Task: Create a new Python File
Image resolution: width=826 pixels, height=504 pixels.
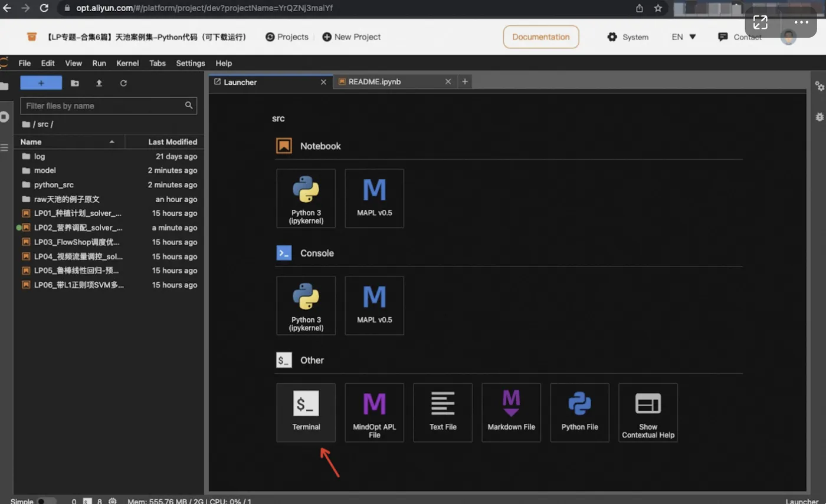Action: pyautogui.click(x=579, y=413)
